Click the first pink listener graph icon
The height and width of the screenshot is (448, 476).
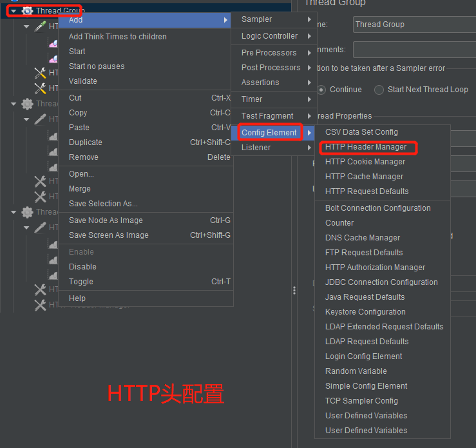point(53,44)
